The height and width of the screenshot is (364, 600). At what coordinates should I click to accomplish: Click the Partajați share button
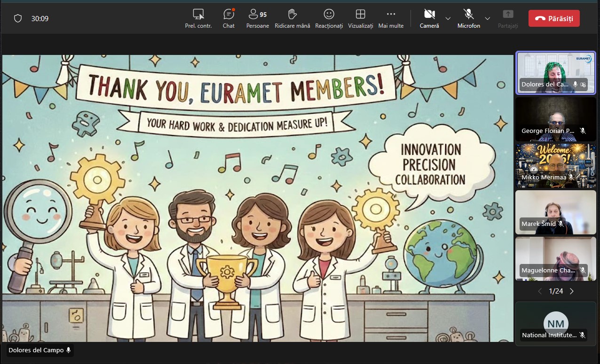click(508, 18)
